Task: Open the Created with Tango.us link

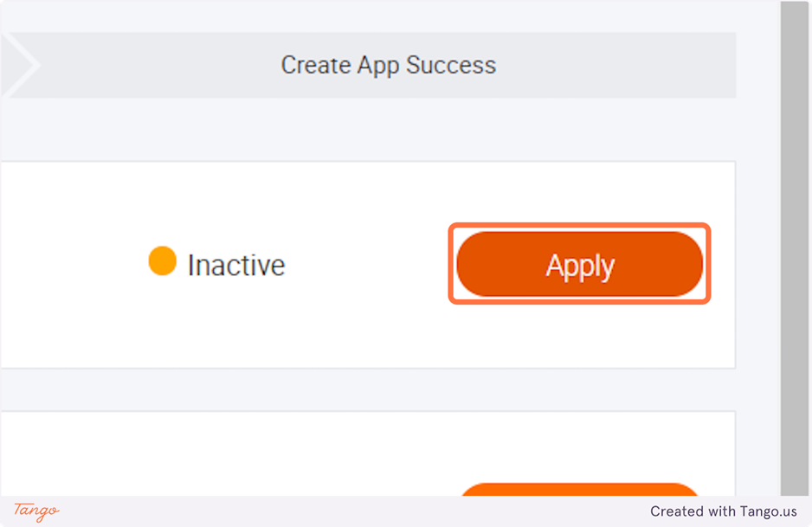Action: point(723,511)
